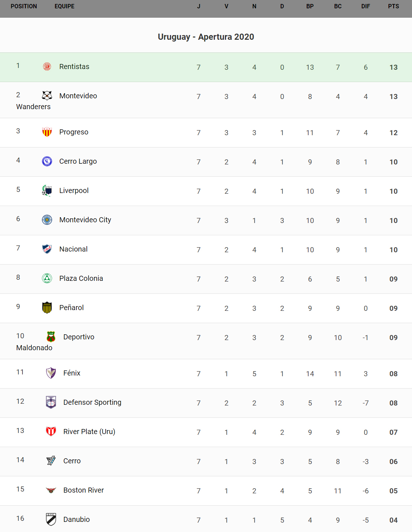This screenshot has height=532, width=412.
Task: Click the DIF column header
Action: pyautogui.click(x=365, y=6)
